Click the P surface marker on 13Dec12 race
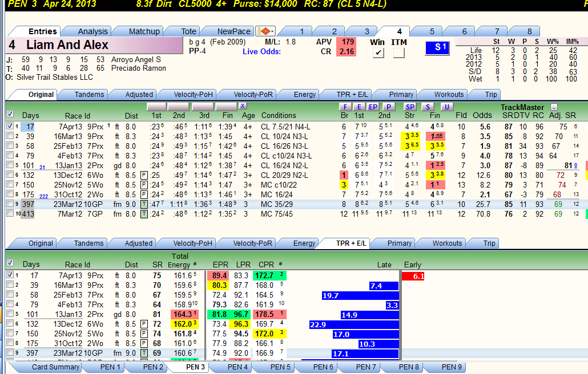This screenshot has height=374, width=588. coord(144,175)
